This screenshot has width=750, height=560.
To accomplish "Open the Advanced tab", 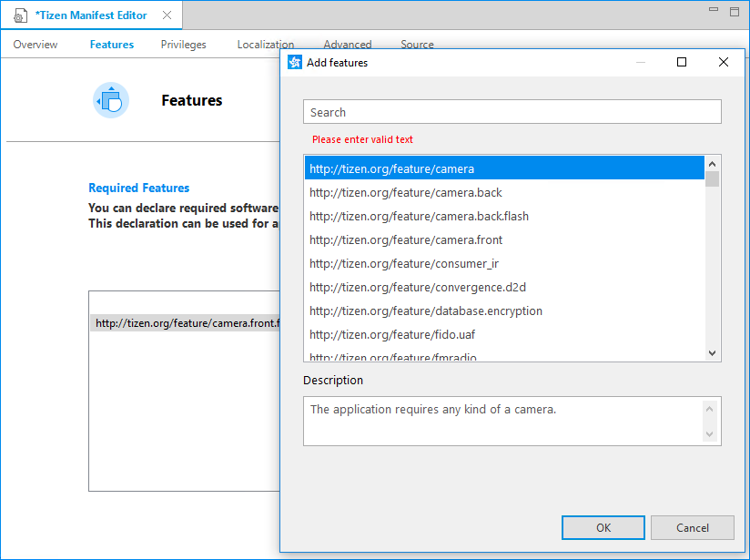I will [x=347, y=44].
